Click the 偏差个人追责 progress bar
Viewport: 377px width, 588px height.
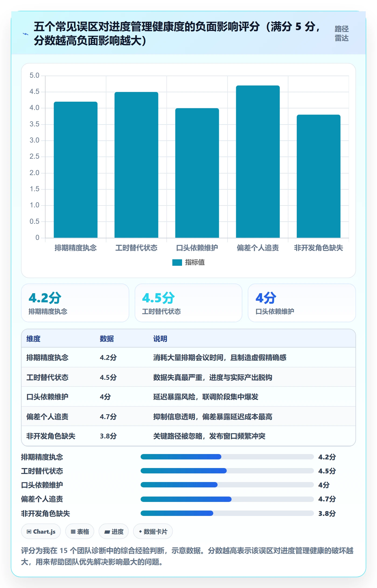click(227, 499)
